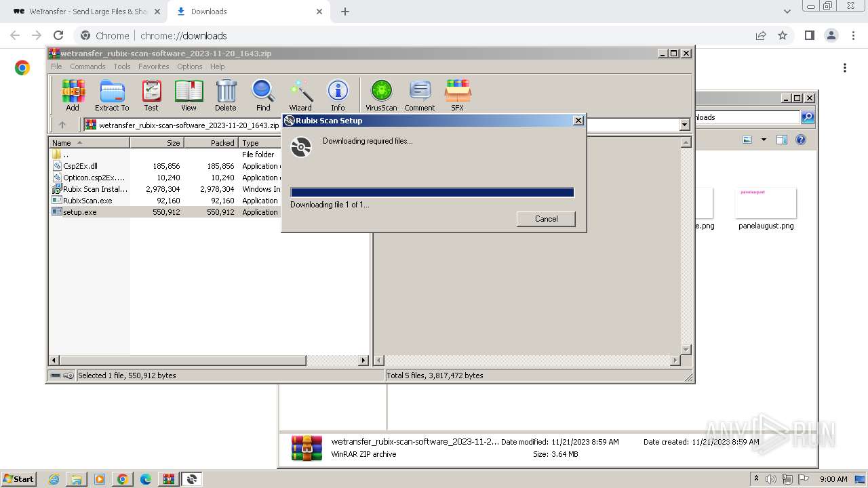Open Internet Explorer from taskbar
The height and width of the screenshot is (488, 868).
click(54, 479)
